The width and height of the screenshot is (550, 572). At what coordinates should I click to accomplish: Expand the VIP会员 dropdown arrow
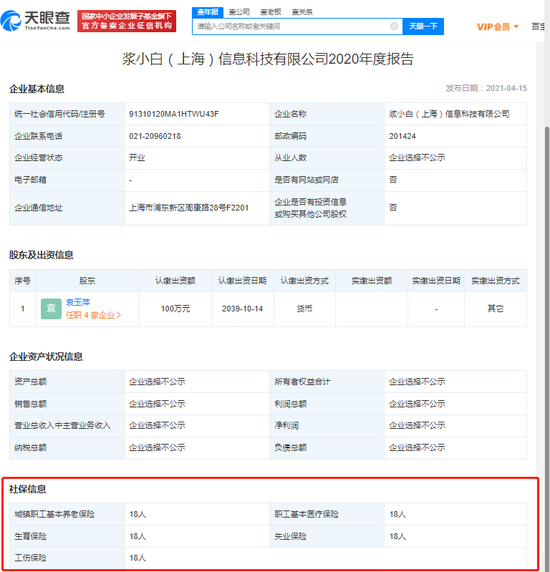[516, 27]
